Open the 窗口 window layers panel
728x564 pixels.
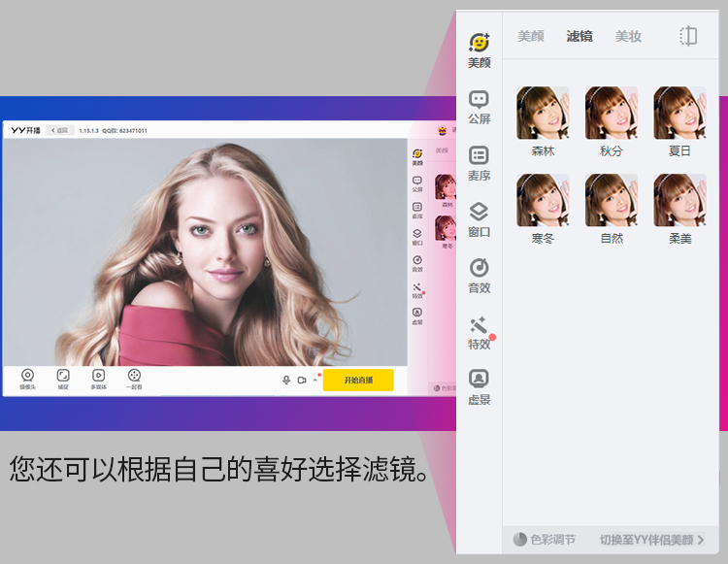pos(479,218)
